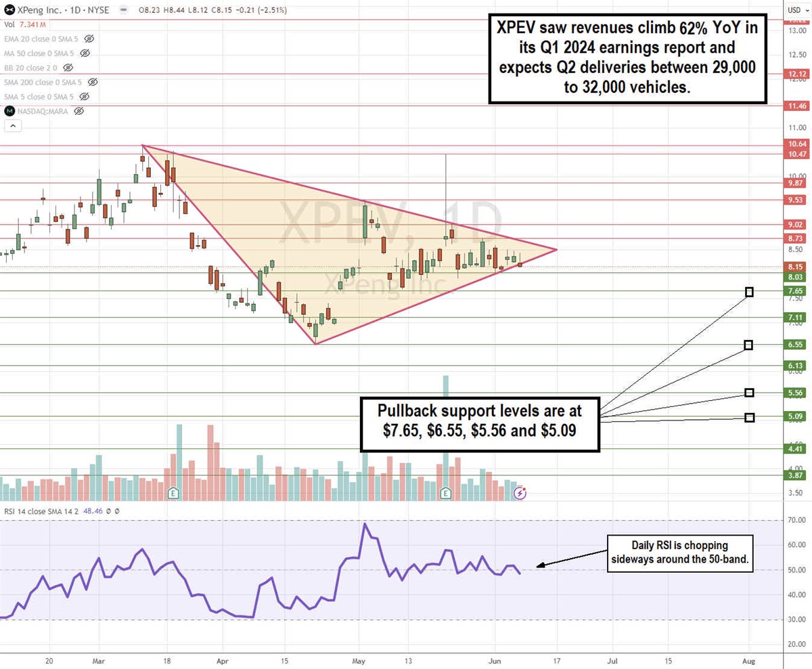Click the May earnings 'E' marker

click(446, 492)
